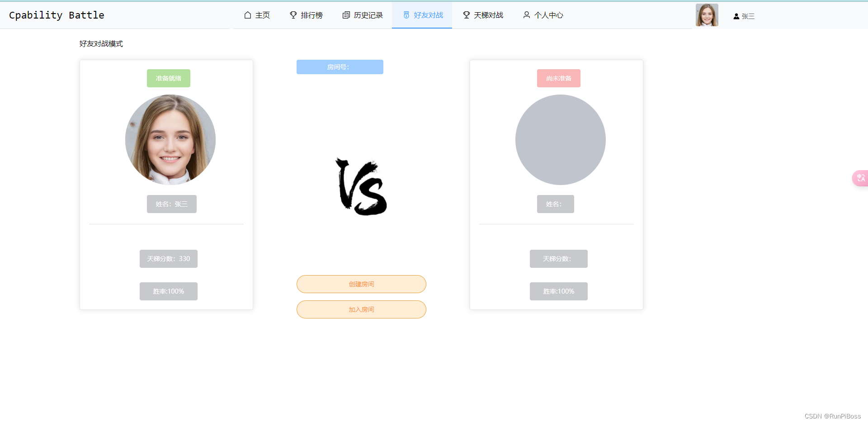Open the 主页 home menu item
The image size is (868, 423).
point(257,15)
